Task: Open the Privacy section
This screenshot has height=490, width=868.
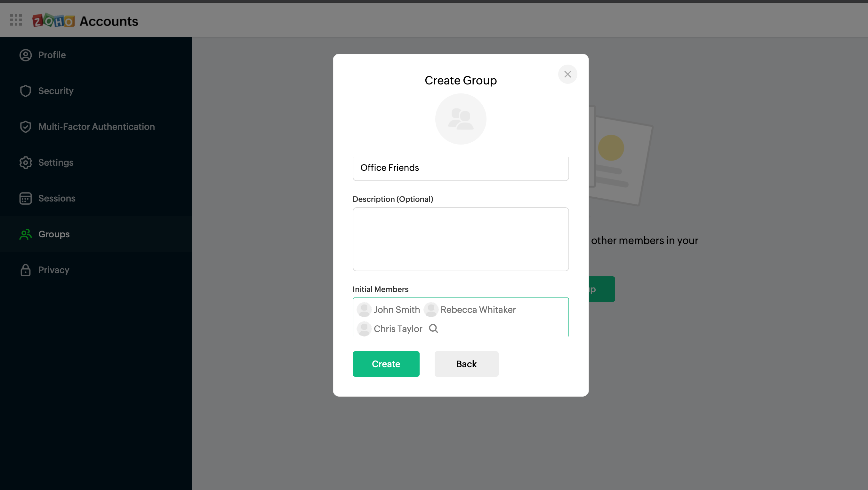Action: [x=53, y=270]
